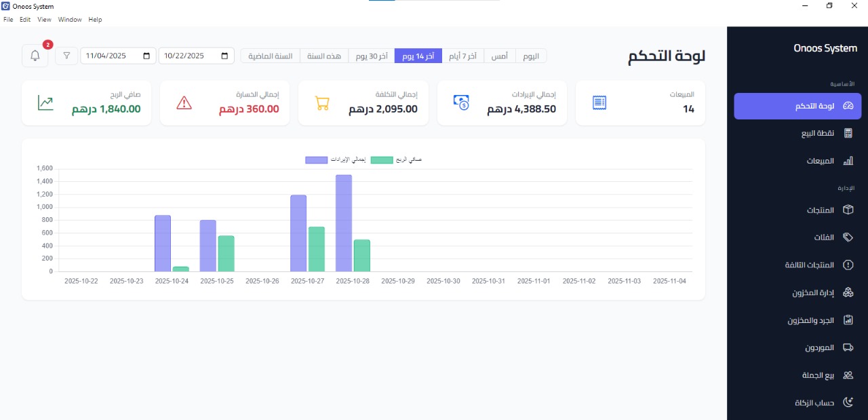Screen dimensions: 868x420
Task: Open the notifications bell icon
Action: click(x=35, y=56)
